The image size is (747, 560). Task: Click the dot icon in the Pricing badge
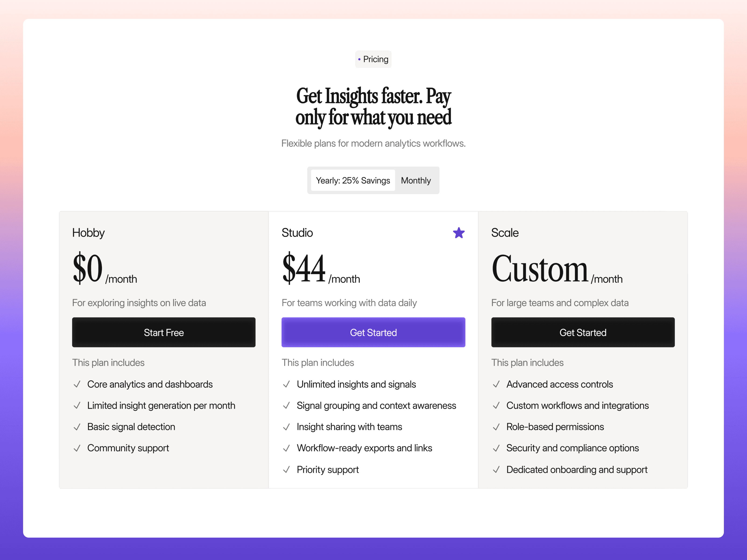[x=359, y=59]
